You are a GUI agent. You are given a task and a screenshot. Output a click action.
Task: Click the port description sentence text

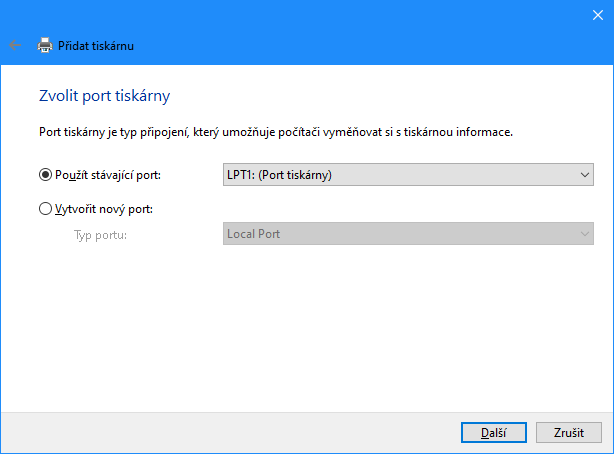pyautogui.click(x=276, y=132)
